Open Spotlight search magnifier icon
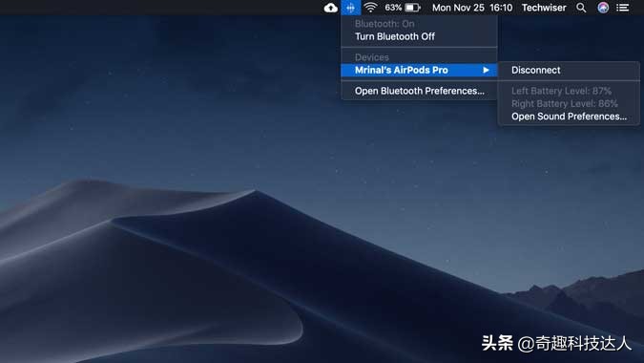Viewport: 644px width, 363px height. [x=581, y=8]
